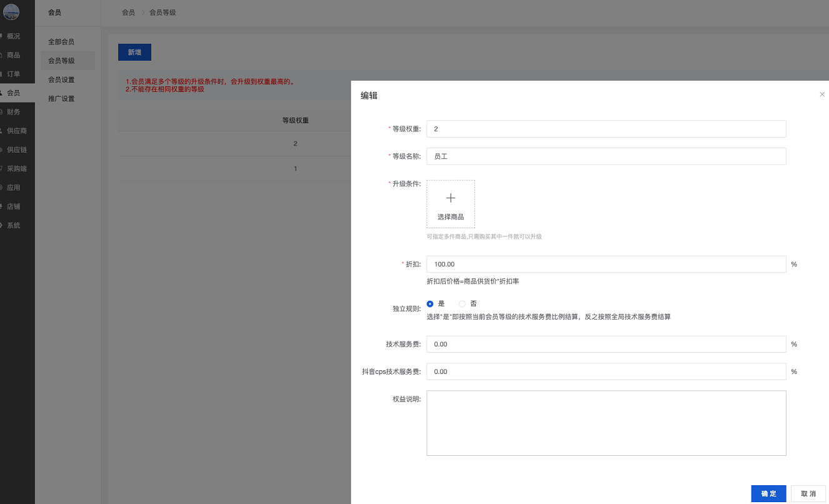
Task: Click the 取消 cancel button
Action: (808, 493)
